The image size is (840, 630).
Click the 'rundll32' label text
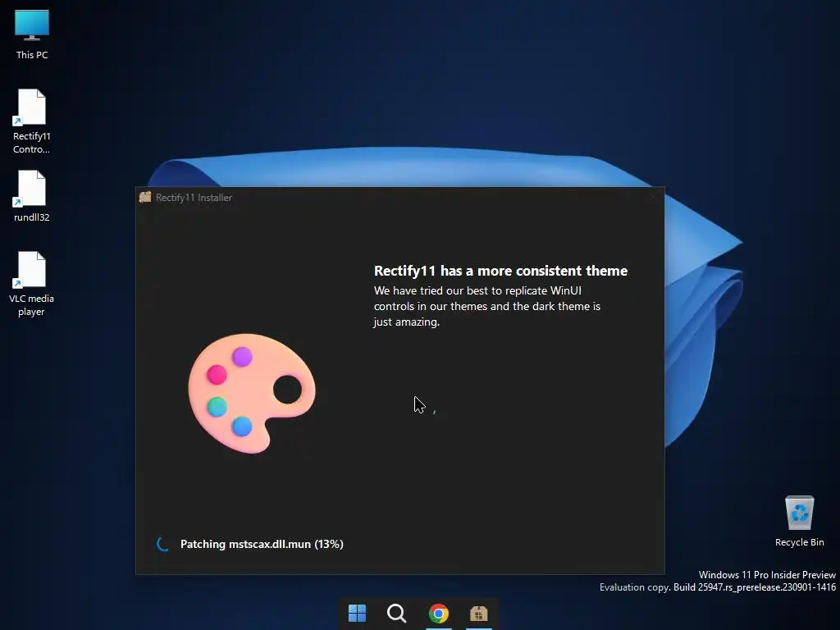(32, 217)
